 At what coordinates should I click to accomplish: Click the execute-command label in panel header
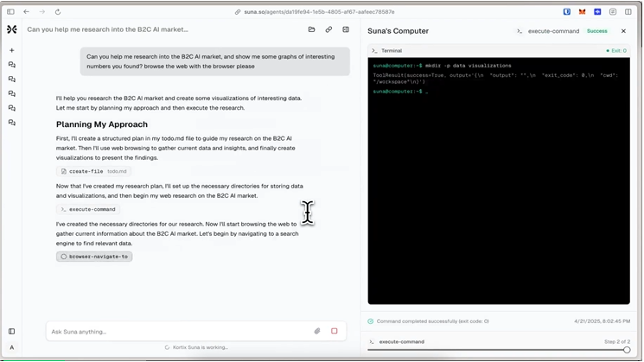(553, 31)
